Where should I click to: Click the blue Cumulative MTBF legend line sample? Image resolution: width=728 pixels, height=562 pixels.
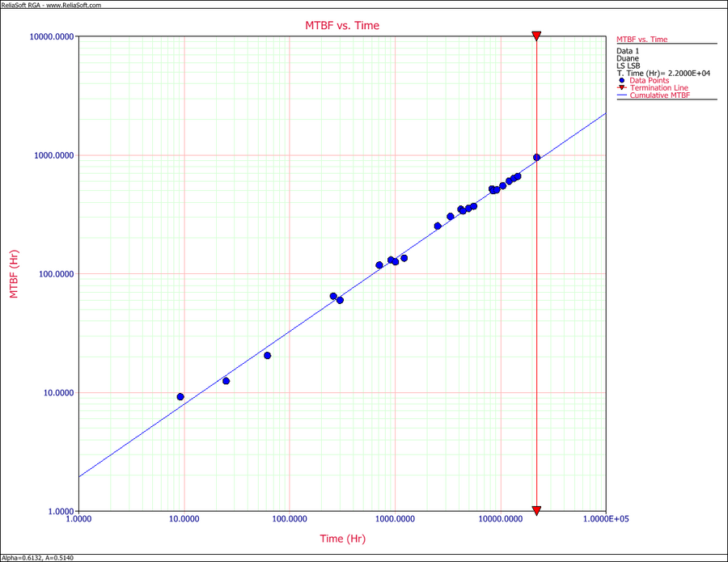pyautogui.click(x=621, y=95)
